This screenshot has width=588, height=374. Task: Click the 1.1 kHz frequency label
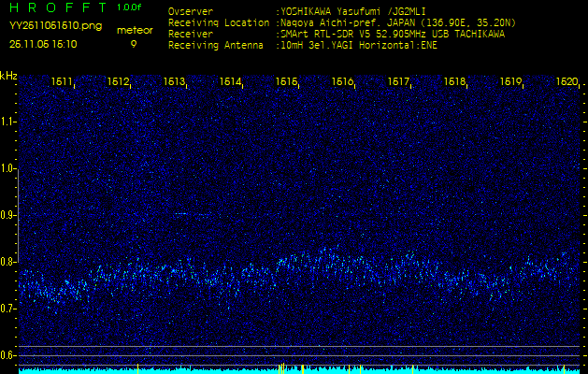tap(8, 122)
